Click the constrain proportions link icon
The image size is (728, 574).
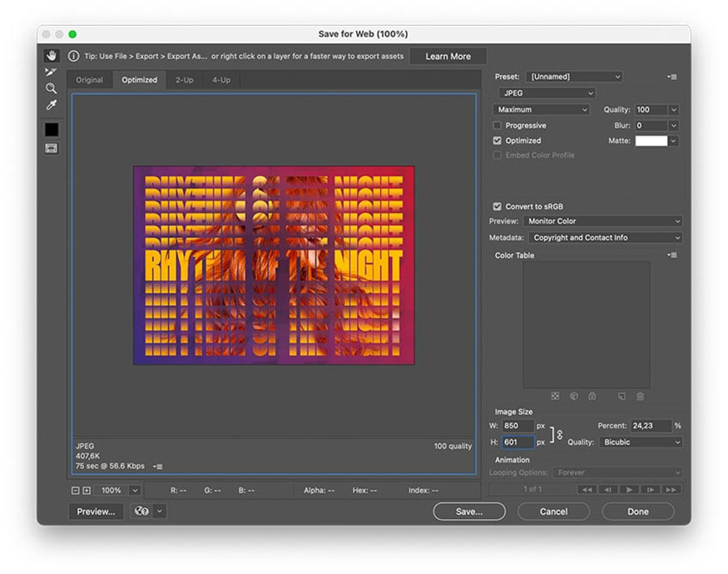coord(560,435)
